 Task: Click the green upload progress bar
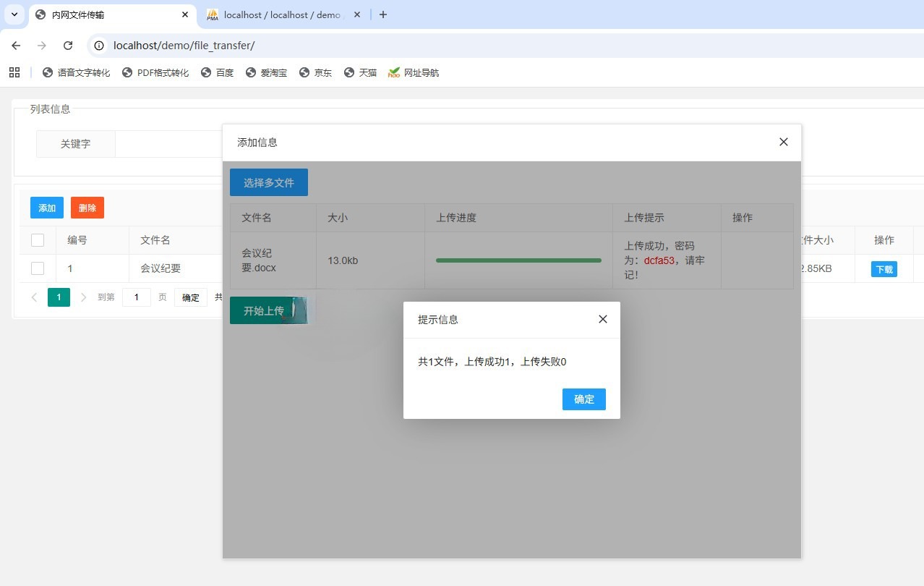[x=518, y=260]
